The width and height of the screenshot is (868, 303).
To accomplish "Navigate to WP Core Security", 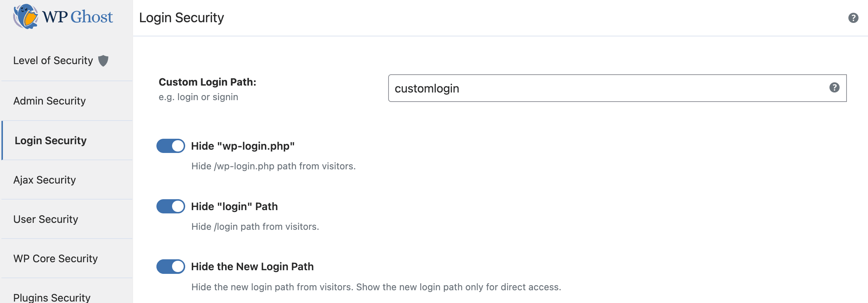I will [55, 258].
